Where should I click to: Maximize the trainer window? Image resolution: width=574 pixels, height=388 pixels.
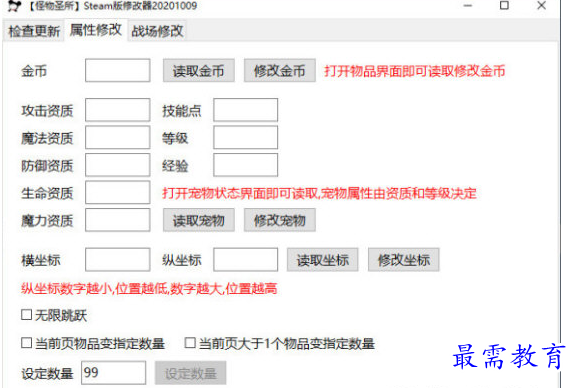point(504,5)
